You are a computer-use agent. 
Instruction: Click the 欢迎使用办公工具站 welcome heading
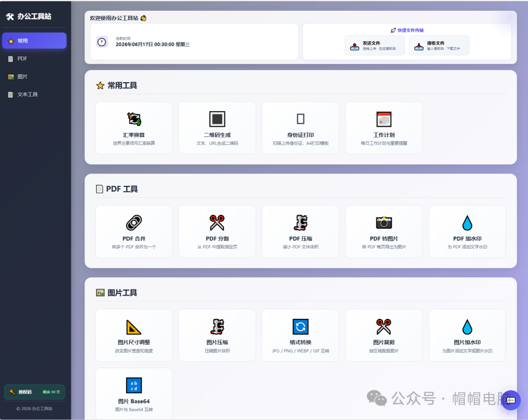point(114,18)
